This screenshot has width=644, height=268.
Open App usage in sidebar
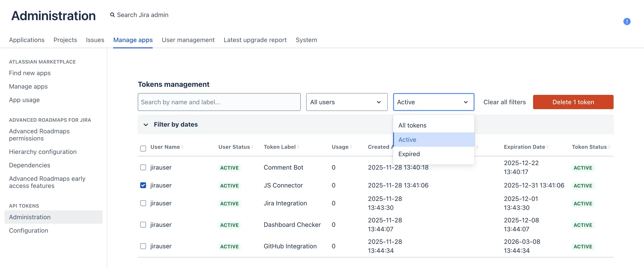(x=24, y=100)
